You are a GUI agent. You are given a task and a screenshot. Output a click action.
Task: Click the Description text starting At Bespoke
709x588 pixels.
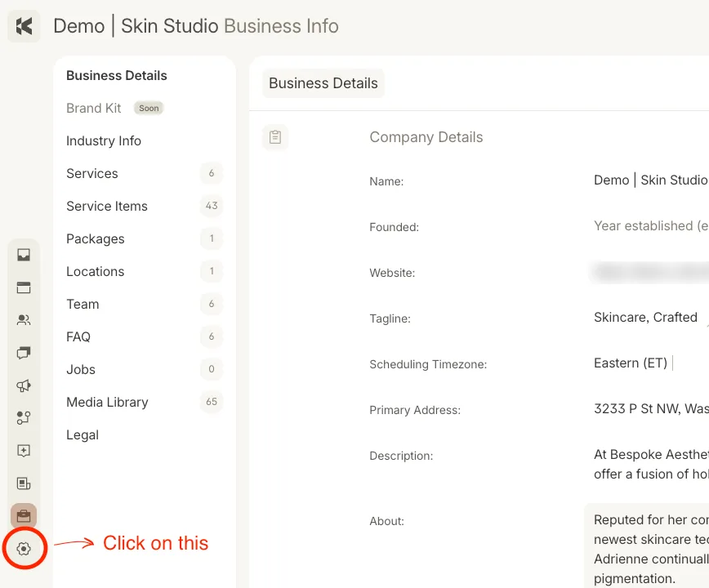[651, 464]
